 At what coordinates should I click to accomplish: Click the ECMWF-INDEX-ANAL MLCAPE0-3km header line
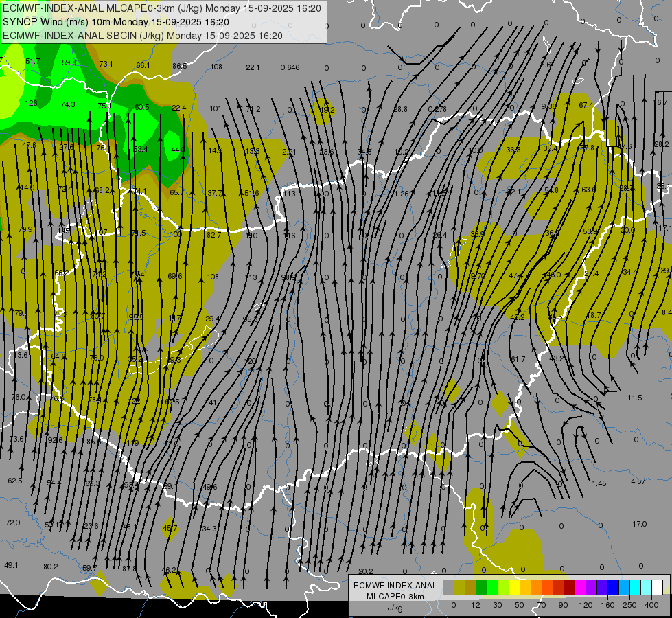(x=161, y=8)
